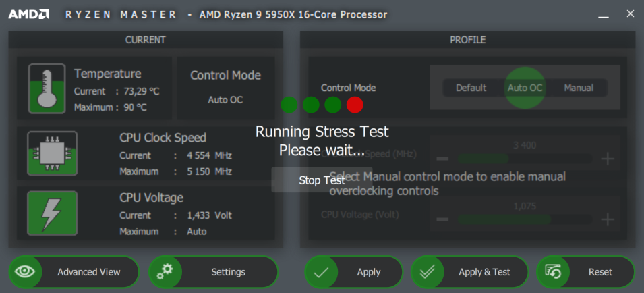Click the red stress test progress dot

point(355,105)
